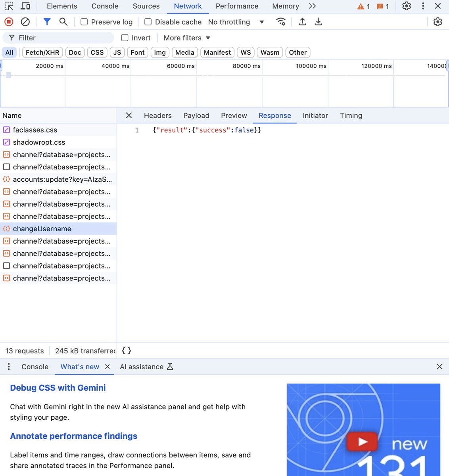
Task: Stop recording network log
Action: coord(9,22)
